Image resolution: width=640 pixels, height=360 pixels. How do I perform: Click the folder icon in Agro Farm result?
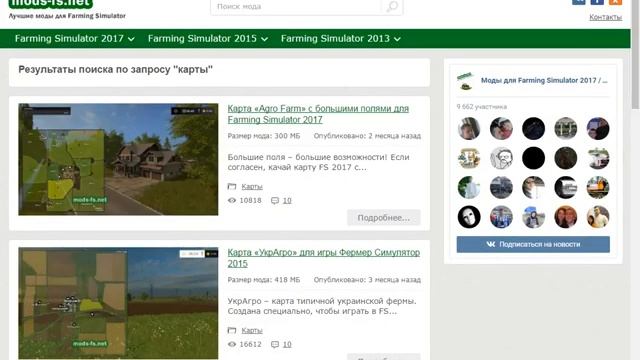[x=232, y=187]
